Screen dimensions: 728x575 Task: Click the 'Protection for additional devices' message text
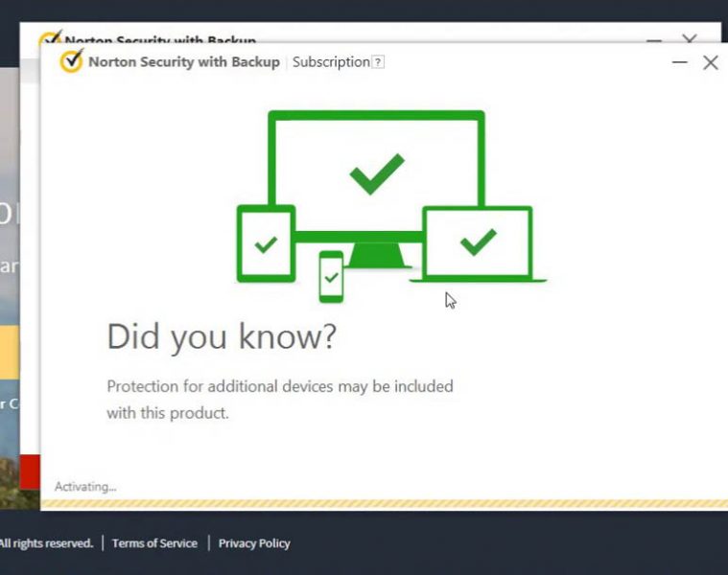click(x=280, y=400)
